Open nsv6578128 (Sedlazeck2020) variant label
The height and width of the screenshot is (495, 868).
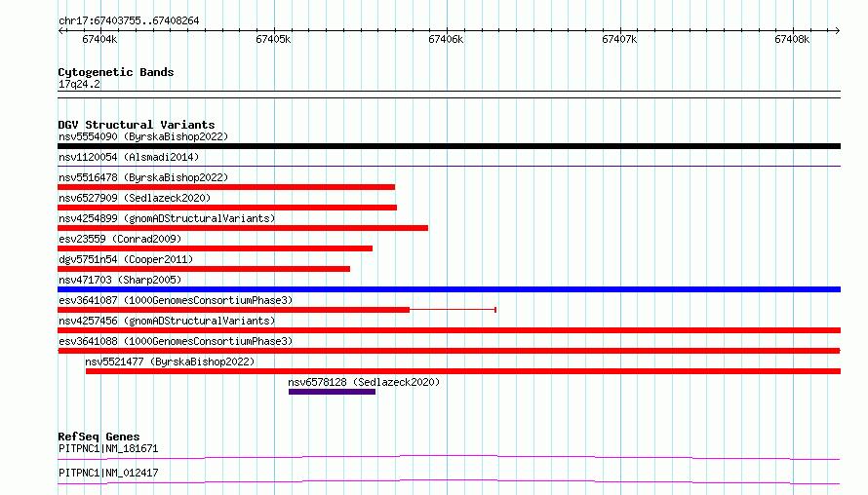pyautogui.click(x=364, y=382)
